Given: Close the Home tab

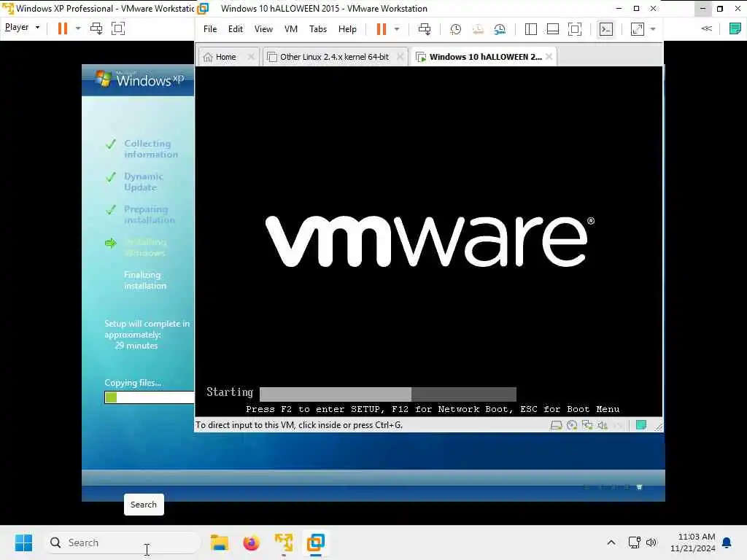Looking at the screenshot, I should (x=251, y=57).
